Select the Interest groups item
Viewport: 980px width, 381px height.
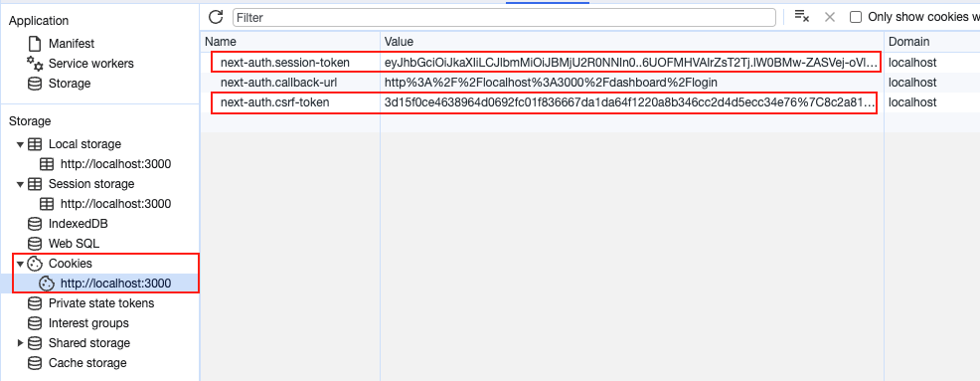point(88,323)
